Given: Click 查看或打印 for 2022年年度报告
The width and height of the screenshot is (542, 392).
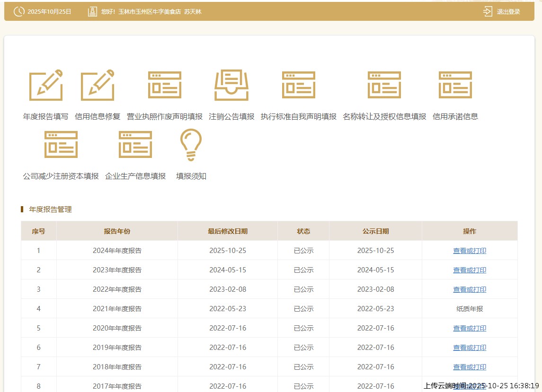Looking at the screenshot, I should (469, 289).
